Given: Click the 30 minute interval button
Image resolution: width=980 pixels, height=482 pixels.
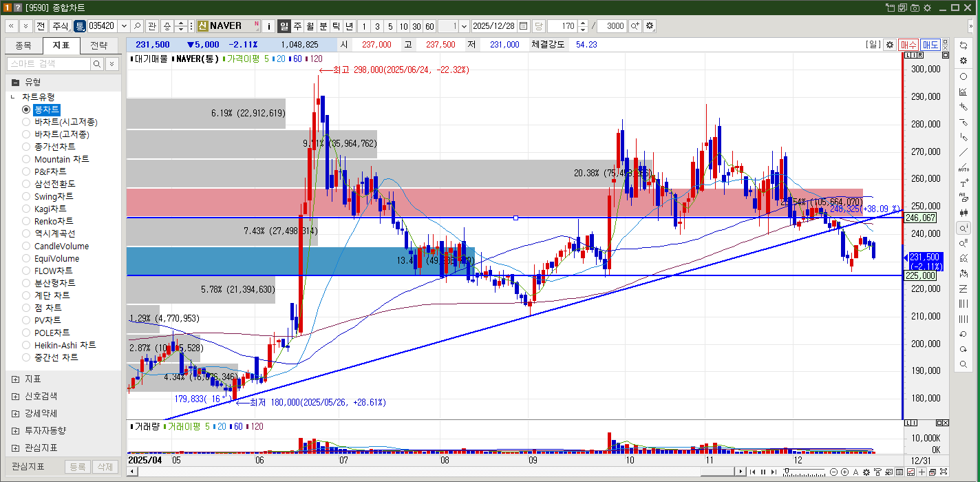Looking at the screenshot, I should [x=416, y=26].
